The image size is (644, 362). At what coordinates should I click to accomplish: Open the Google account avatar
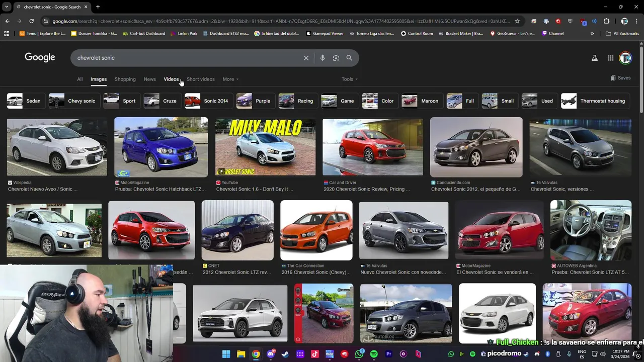coord(625,58)
